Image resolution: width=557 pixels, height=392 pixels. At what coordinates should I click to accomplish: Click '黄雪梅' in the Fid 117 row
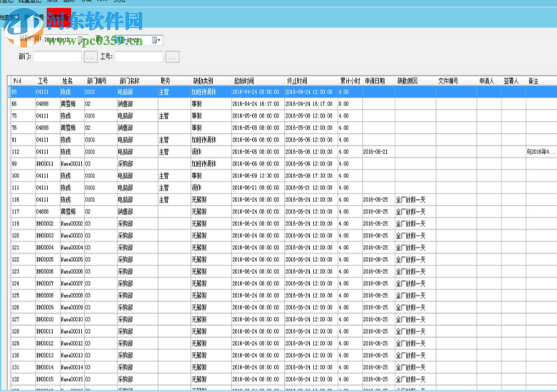tap(68, 211)
